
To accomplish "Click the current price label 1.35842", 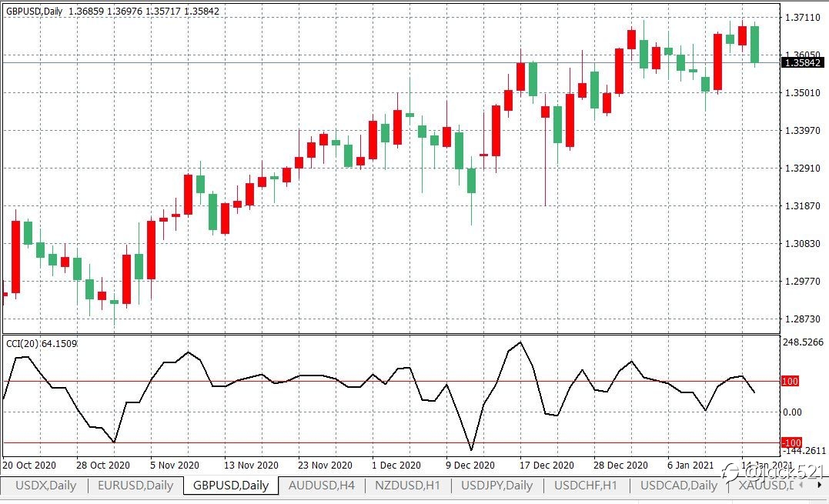I will 803,62.
